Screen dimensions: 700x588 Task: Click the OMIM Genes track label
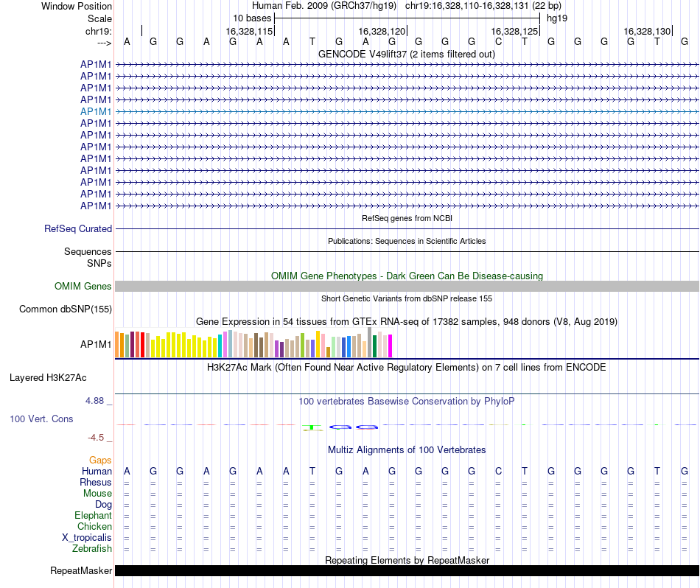tap(83, 287)
